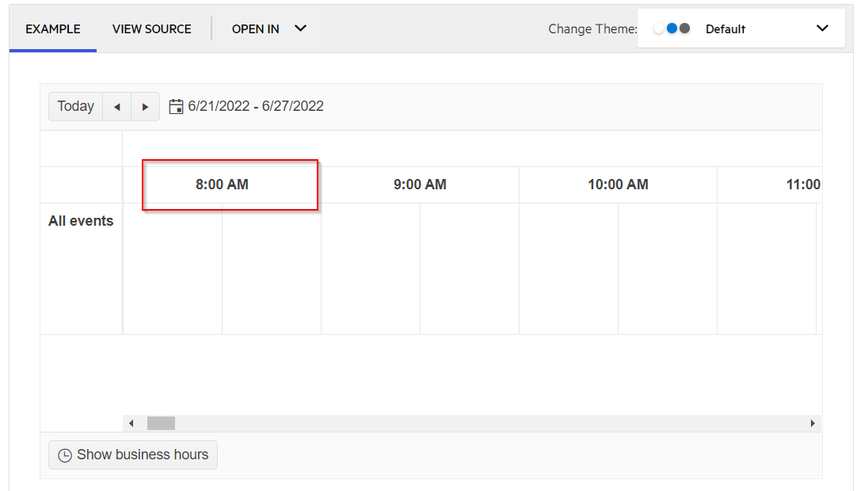
Task: Select the 10:00 AM time header
Action: (x=618, y=185)
